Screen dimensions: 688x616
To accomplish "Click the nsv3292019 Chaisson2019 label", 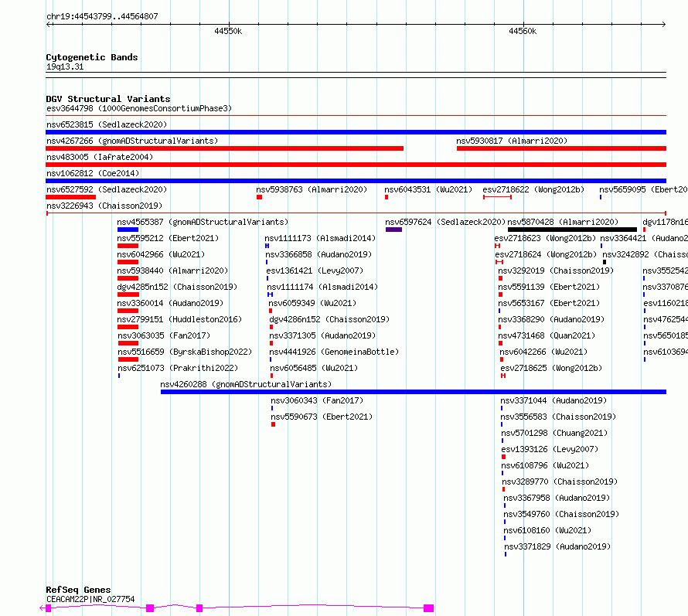I will 556,271.
